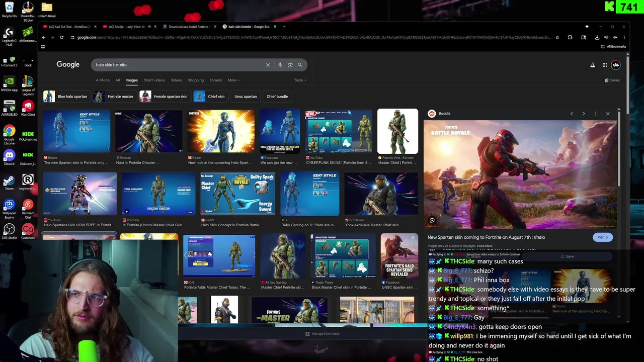Expand the More search filters dropdown
The height and width of the screenshot is (362, 644).
234,80
